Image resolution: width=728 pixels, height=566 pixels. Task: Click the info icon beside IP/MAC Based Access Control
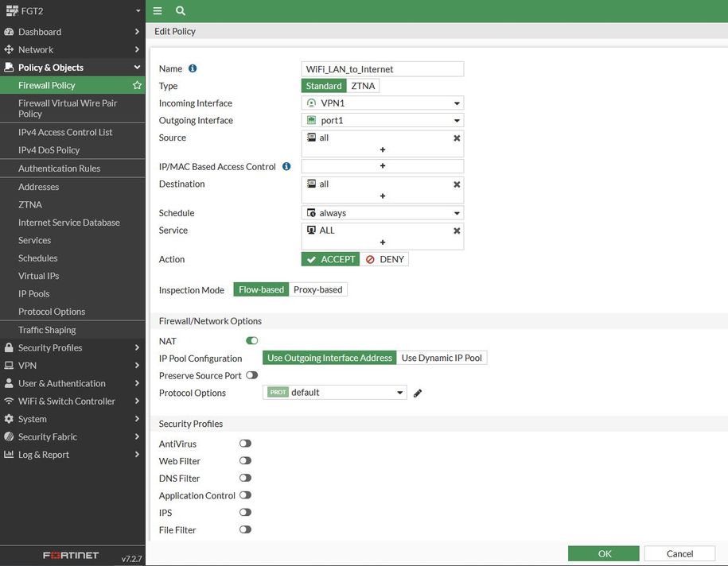pos(286,166)
